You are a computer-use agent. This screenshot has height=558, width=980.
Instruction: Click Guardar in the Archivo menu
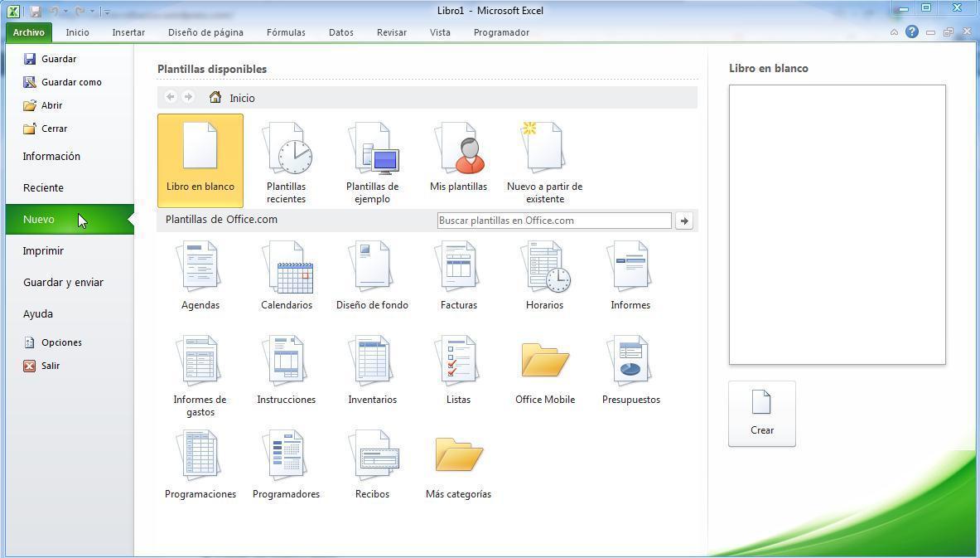(50, 59)
